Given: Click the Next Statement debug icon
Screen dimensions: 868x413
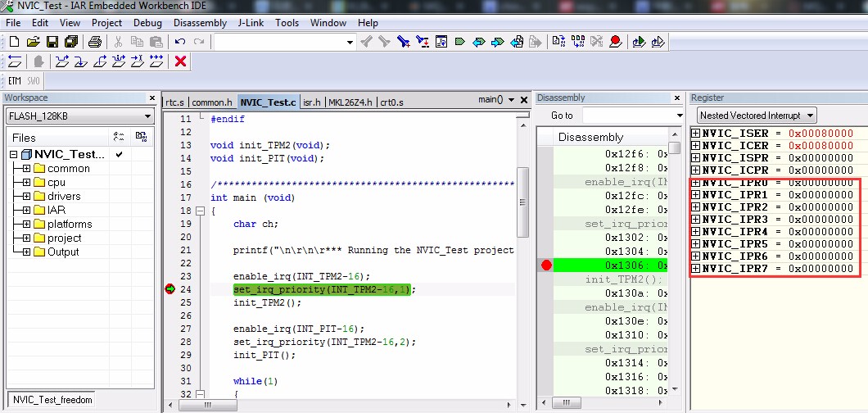Looking at the screenshot, I should [x=119, y=61].
